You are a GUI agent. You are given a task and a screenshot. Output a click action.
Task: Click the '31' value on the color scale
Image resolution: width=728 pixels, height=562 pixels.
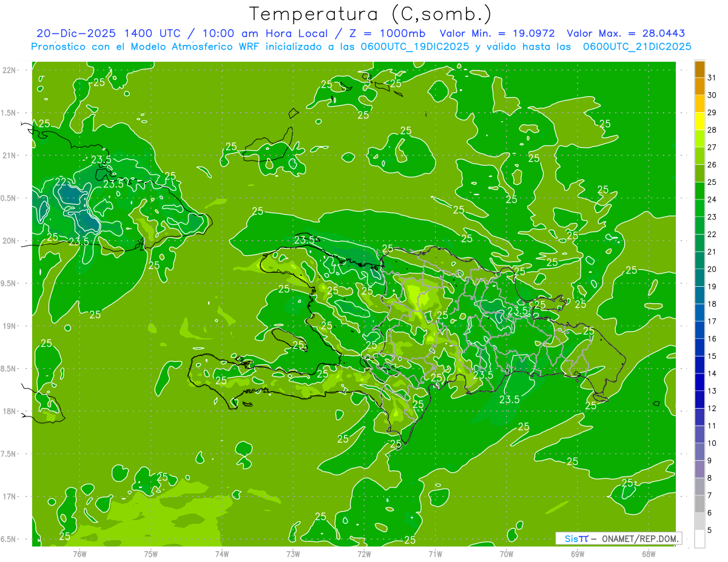point(712,78)
